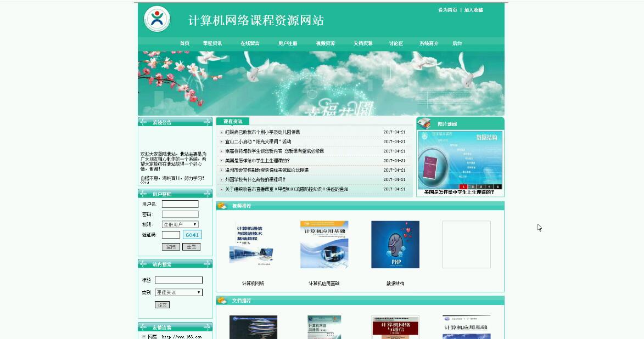Click 加入收藏 link at top
The width and height of the screenshot is (644, 339).
474,10
